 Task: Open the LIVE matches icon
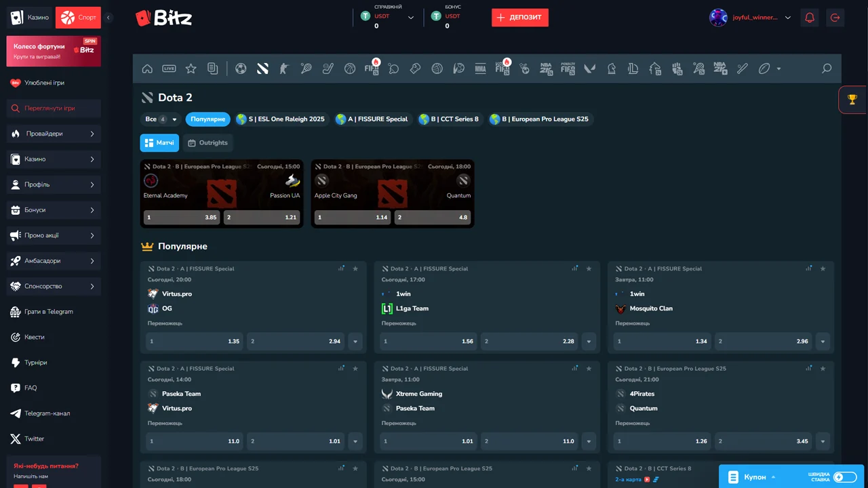pyautogui.click(x=169, y=68)
